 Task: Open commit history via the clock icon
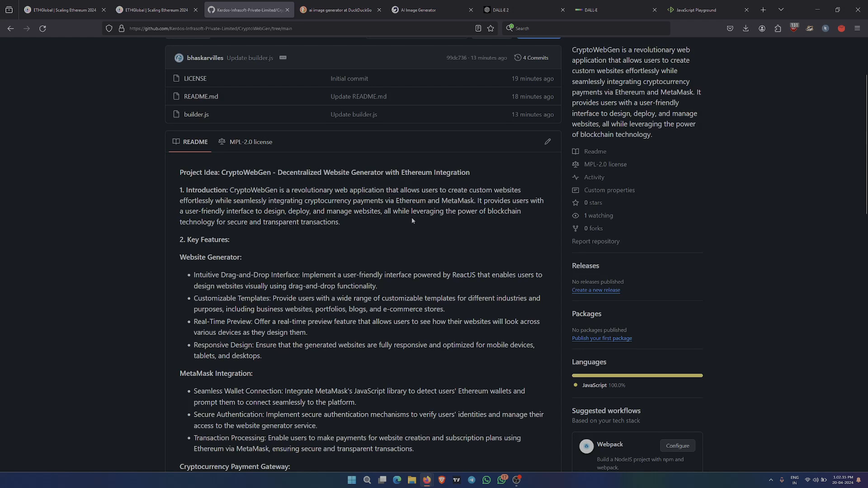(518, 57)
